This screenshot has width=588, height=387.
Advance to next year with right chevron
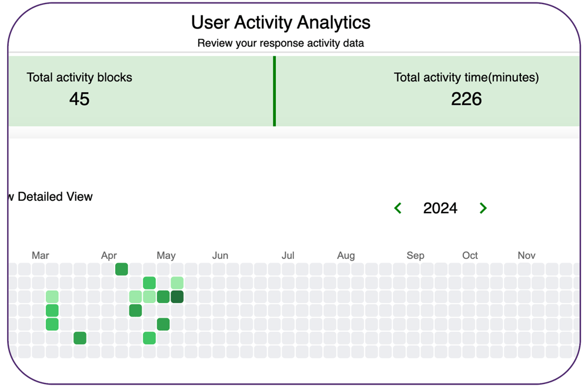(483, 208)
